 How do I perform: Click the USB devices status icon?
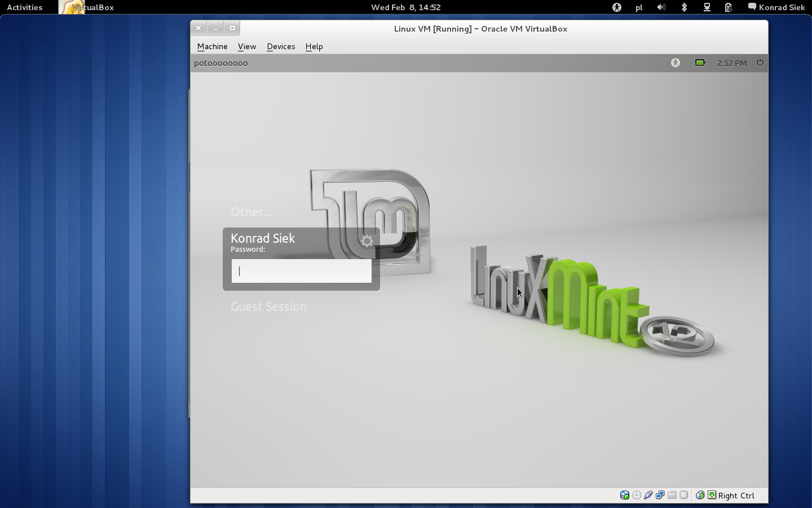(x=648, y=495)
